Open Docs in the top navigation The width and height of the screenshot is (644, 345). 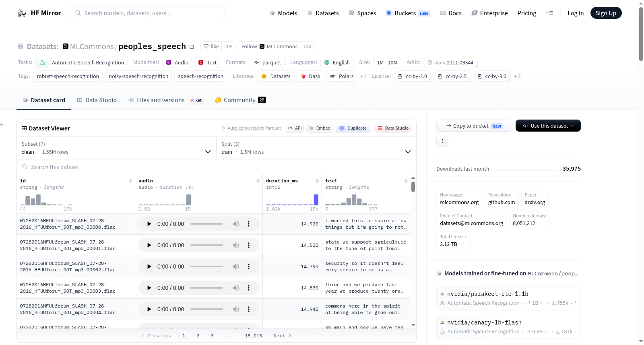(x=450, y=13)
